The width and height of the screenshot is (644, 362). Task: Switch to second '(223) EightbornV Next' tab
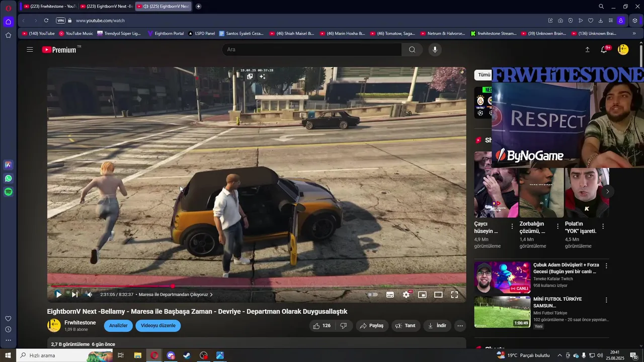[106, 7]
